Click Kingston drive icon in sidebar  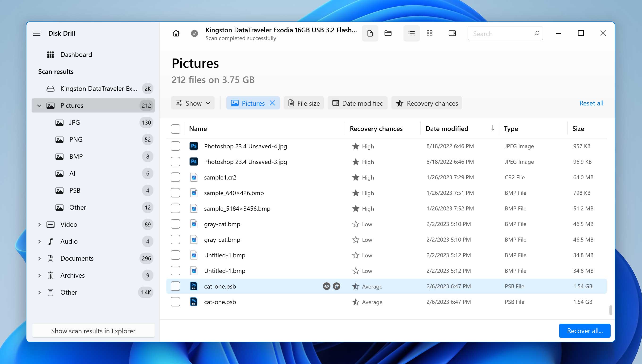51,88
